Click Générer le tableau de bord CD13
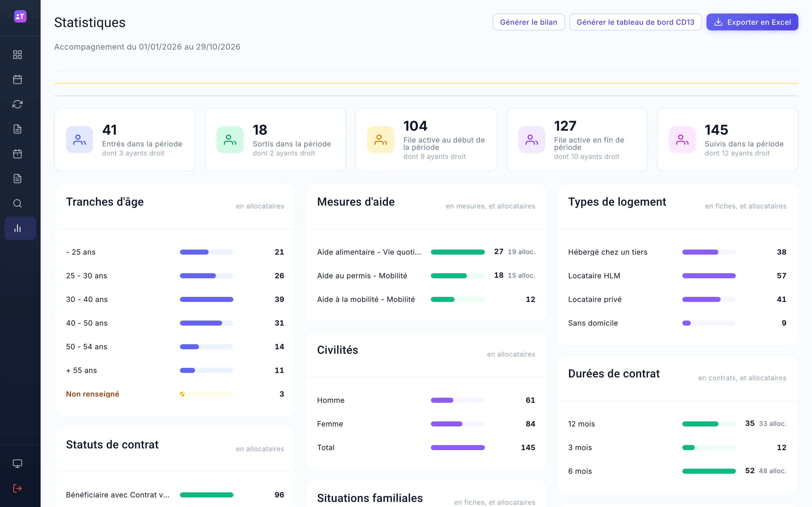This screenshot has width=812, height=507. click(x=635, y=22)
